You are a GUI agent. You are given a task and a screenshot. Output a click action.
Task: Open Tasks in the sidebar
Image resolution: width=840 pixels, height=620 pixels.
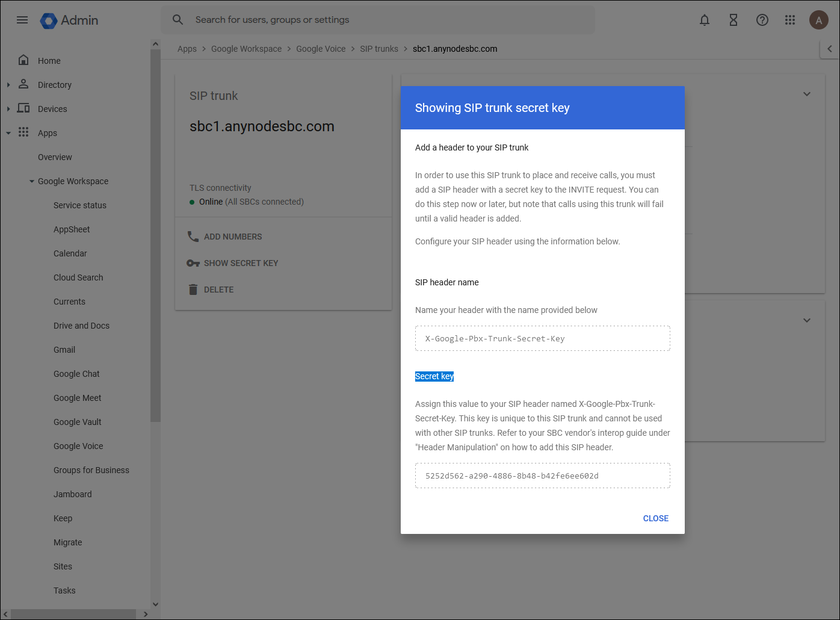tap(64, 591)
